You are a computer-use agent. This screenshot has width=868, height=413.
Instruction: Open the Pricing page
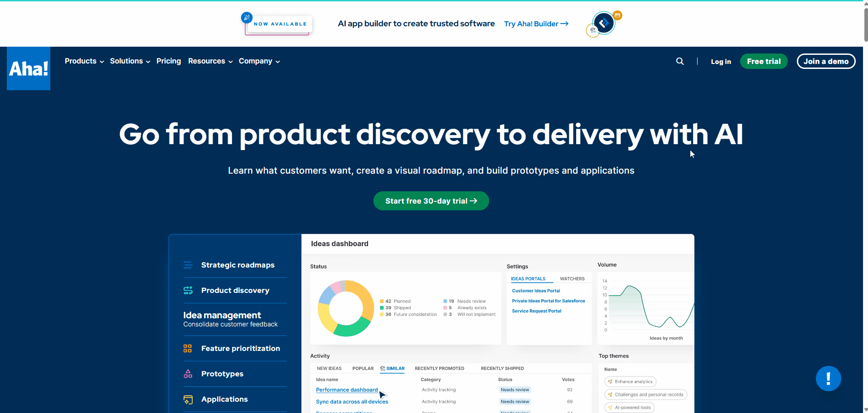click(169, 61)
